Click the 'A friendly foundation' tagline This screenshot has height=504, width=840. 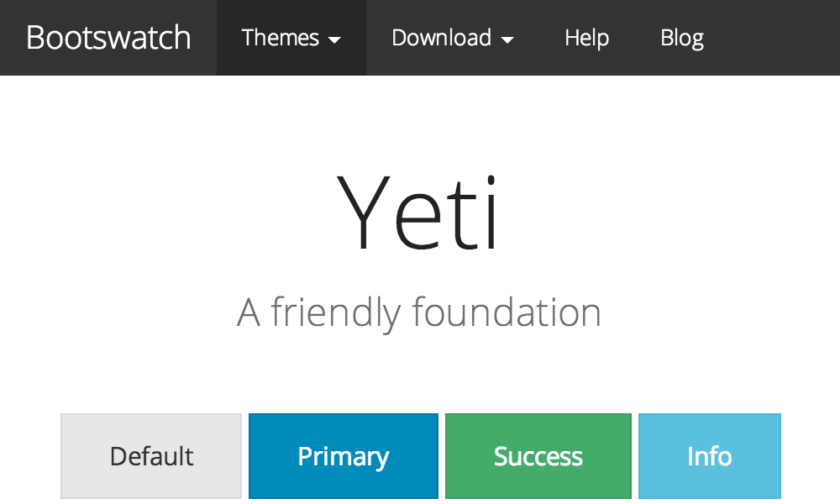pos(420,312)
